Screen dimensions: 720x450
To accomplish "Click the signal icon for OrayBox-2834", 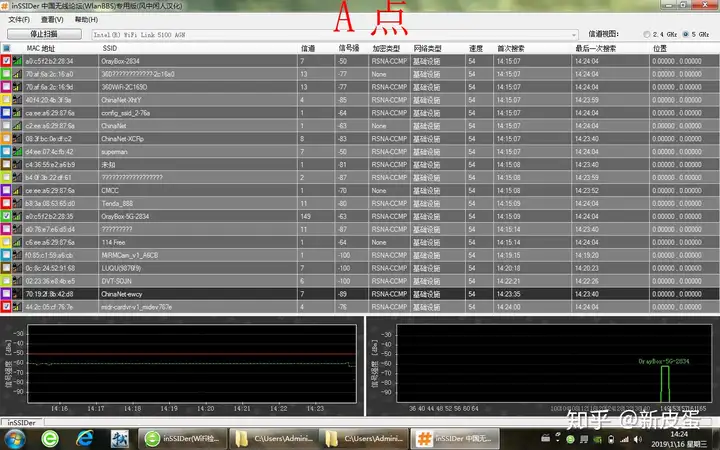I will pyautogui.click(x=17, y=61).
